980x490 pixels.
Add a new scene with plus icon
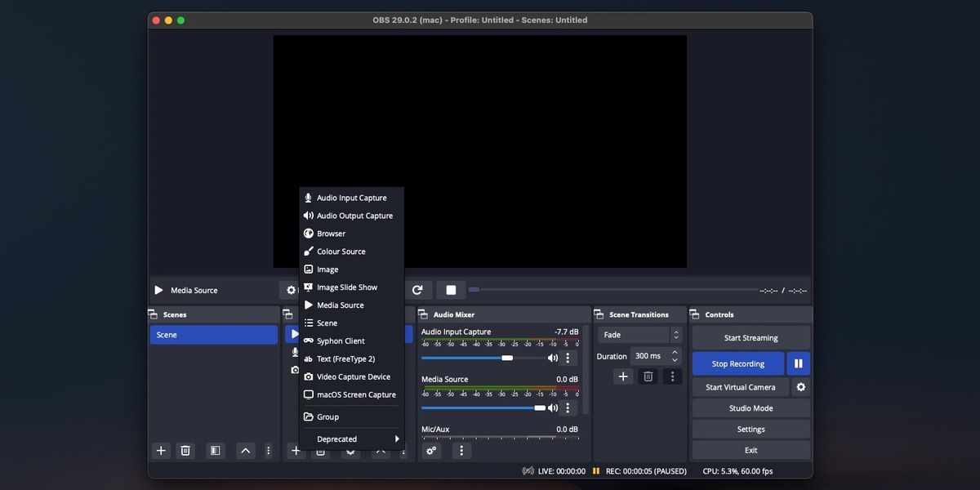point(161,450)
